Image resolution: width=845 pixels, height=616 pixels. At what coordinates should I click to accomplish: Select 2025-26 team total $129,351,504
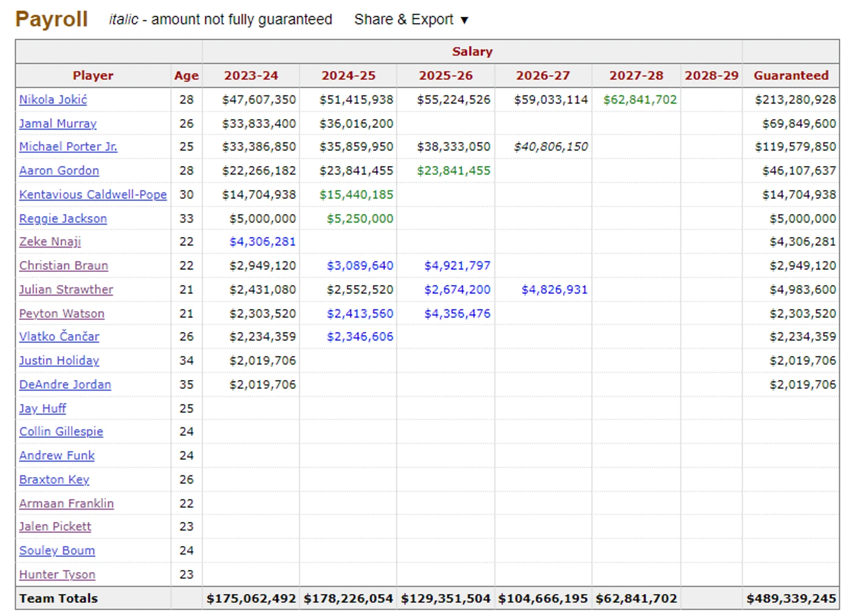click(446, 599)
